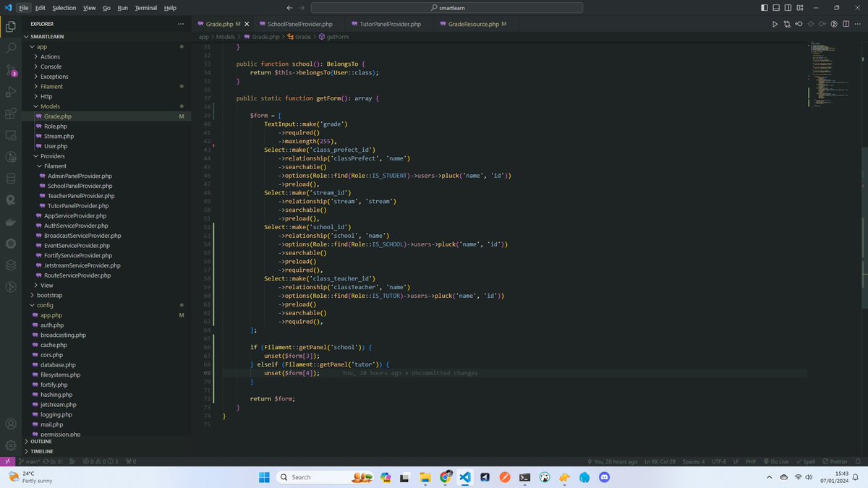The height and width of the screenshot is (488, 868).
Task: Click getForm in the breadcrumb
Action: [x=333, y=36]
